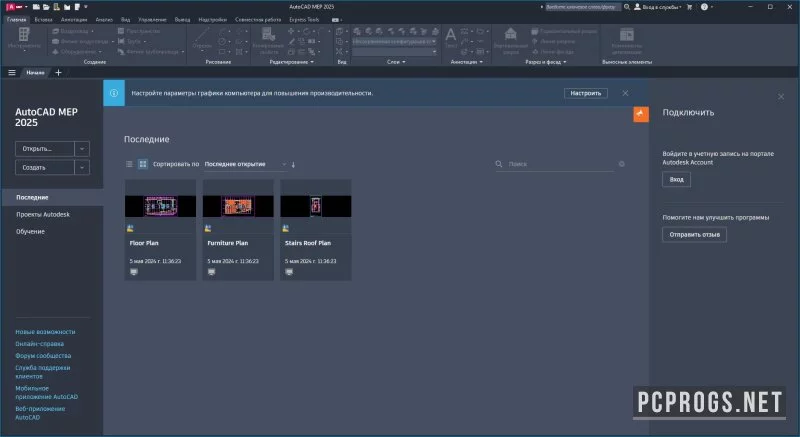Viewport: 800px width, 437px height.
Task: Open the Новые возможности link
Action: tap(45, 331)
